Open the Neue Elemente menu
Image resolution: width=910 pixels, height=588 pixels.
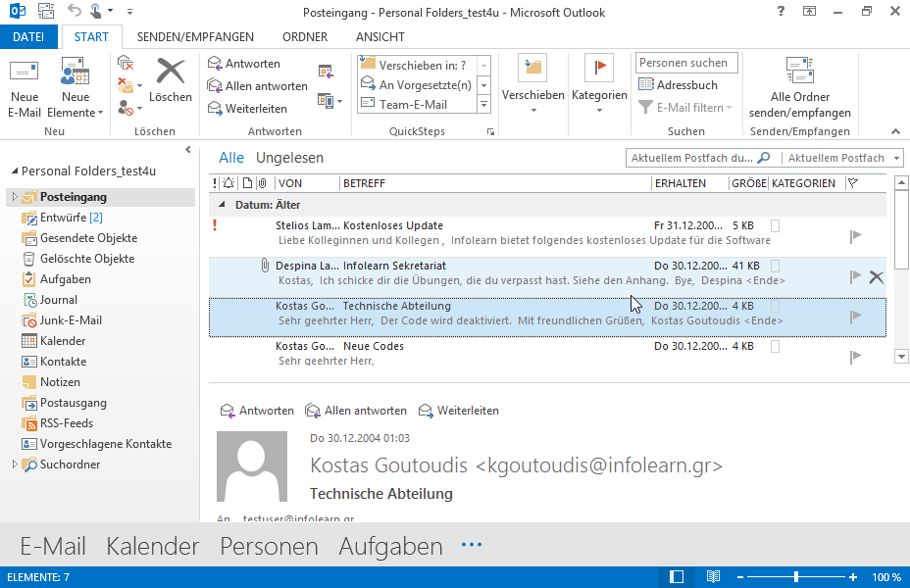pos(75,87)
